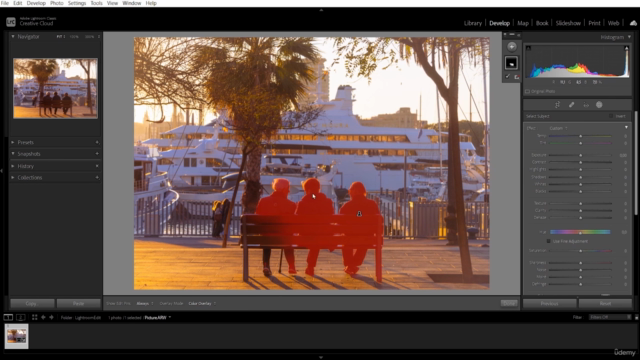Image resolution: width=640 pixels, height=360 pixels.
Task: Switch to the Slideshow module
Action: (568, 23)
